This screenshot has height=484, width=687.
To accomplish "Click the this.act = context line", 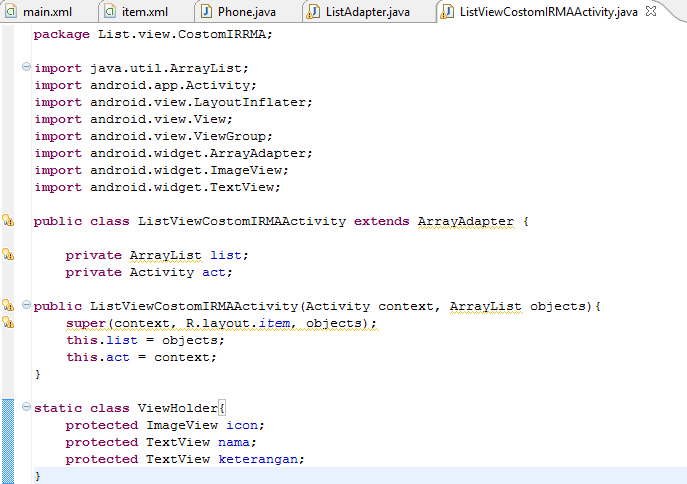I will pos(142,357).
